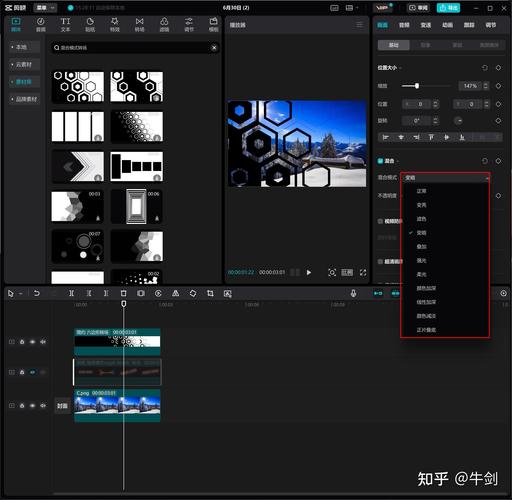Click the undo arrow in timeline toolbar
The width and height of the screenshot is (512, 500).
37,293
